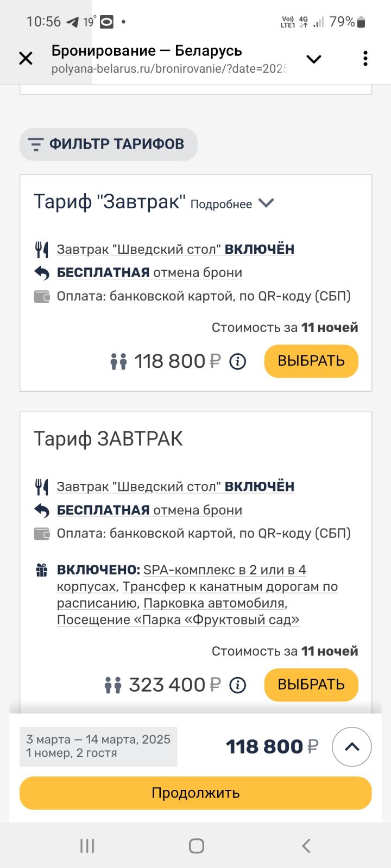Tap the Android home navigation button
The height and width of the screenshot is (868, 391).
click(196, 845)
